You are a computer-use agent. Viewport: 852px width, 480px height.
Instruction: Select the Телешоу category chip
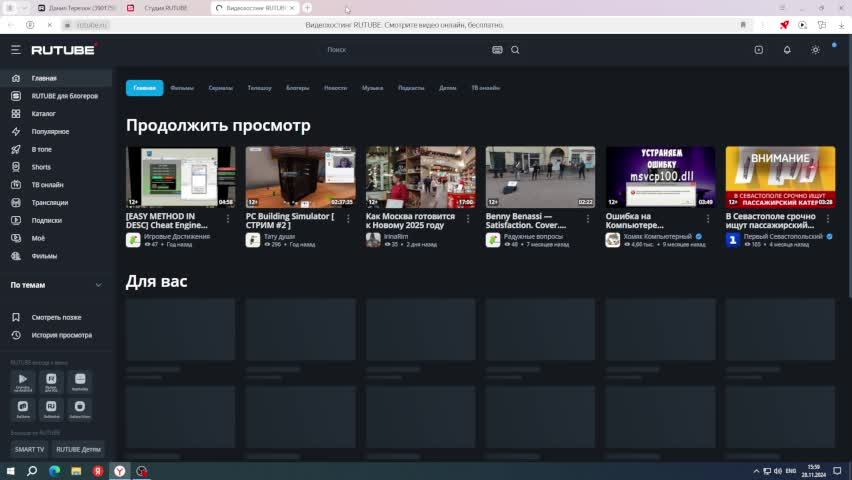tap(259, 88)
